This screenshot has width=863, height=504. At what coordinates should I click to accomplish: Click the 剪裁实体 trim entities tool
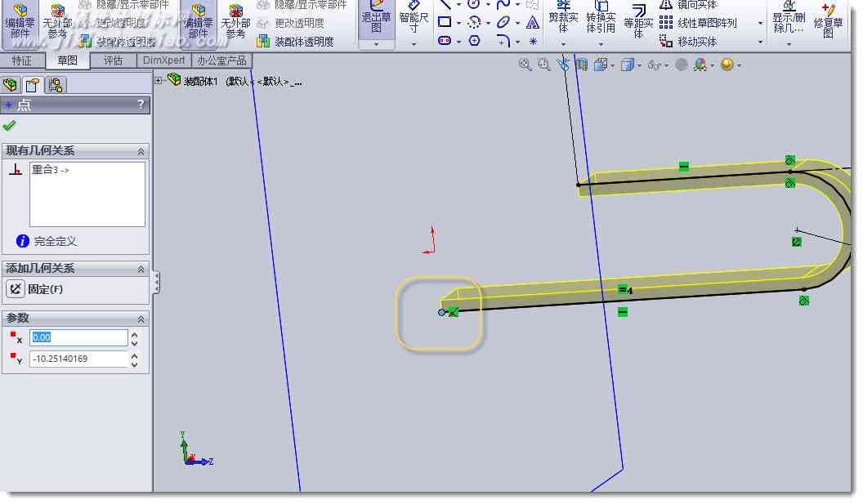click(x=563, y=18)
